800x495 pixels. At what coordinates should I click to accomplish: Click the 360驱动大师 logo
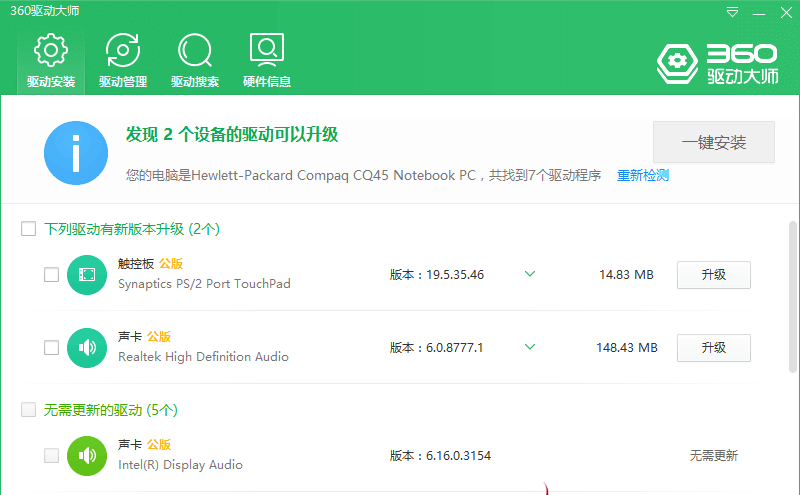click(717, 62)
